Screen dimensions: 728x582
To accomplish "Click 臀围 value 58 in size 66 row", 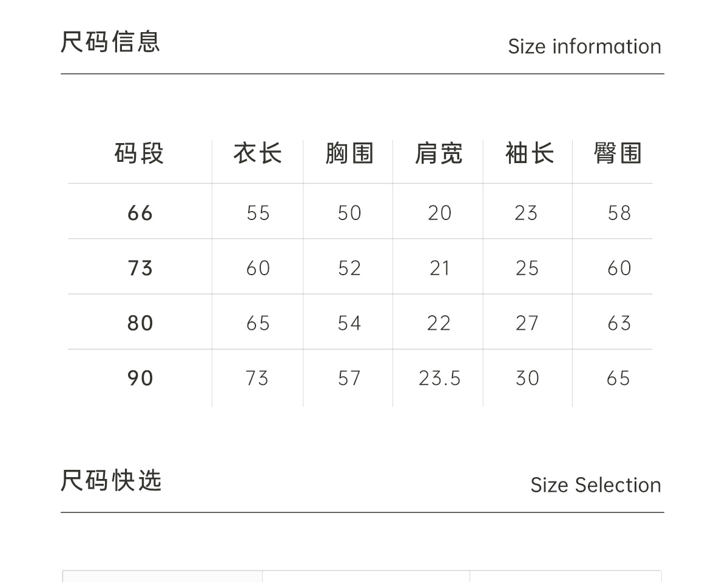I will tap(619, 213).
